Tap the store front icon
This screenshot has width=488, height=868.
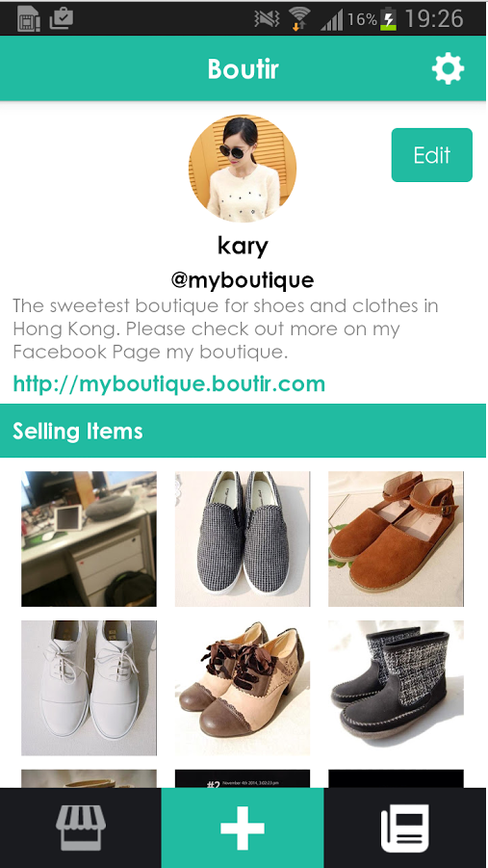[81, 828]
